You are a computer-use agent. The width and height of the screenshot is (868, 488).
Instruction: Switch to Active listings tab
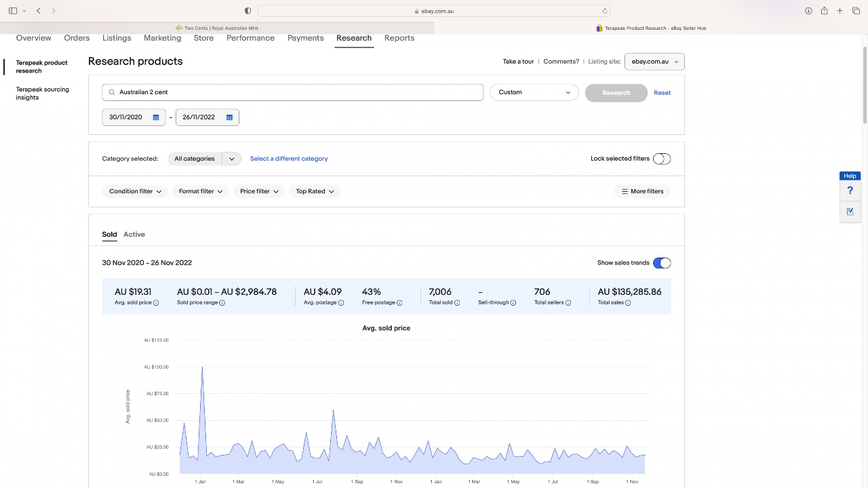[134, 235]
